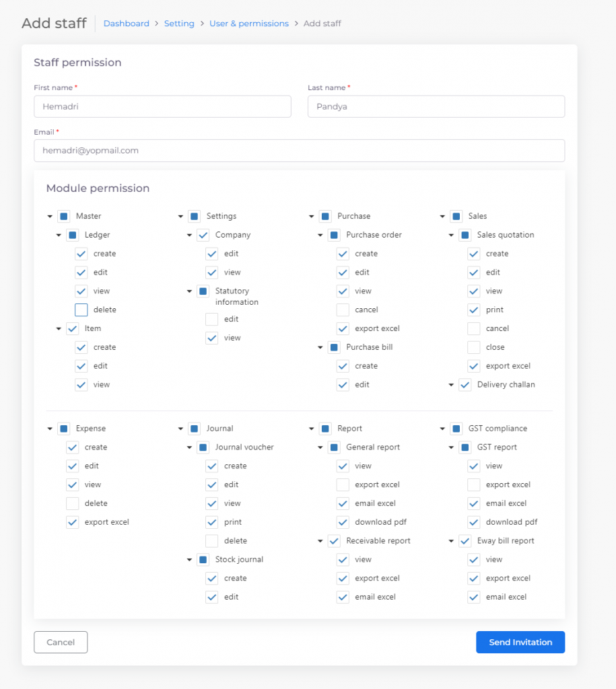Collapse the Delivery challan arrow
Viewport: 616px width, 689px height.
click(x=451, y=385)
